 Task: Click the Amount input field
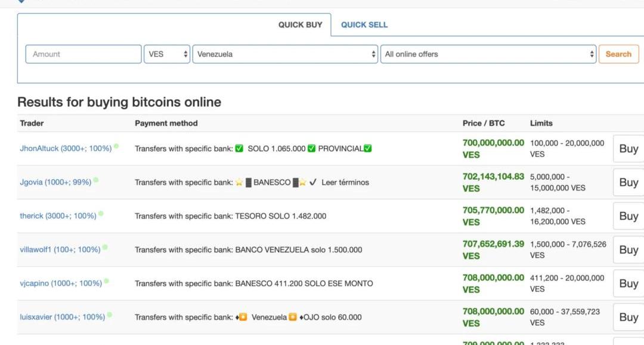pyautogui.click(x=83, y=54)
